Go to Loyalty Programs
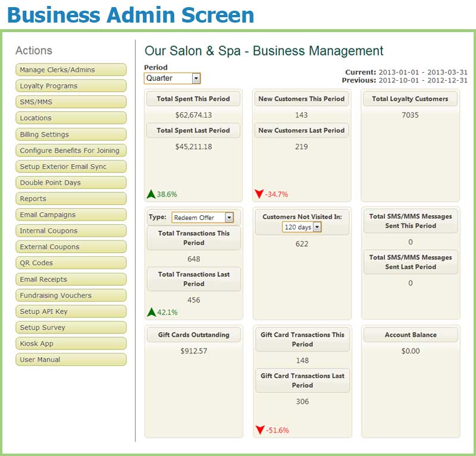This screenshot has width=476, height=456. [x=71, y=86]
